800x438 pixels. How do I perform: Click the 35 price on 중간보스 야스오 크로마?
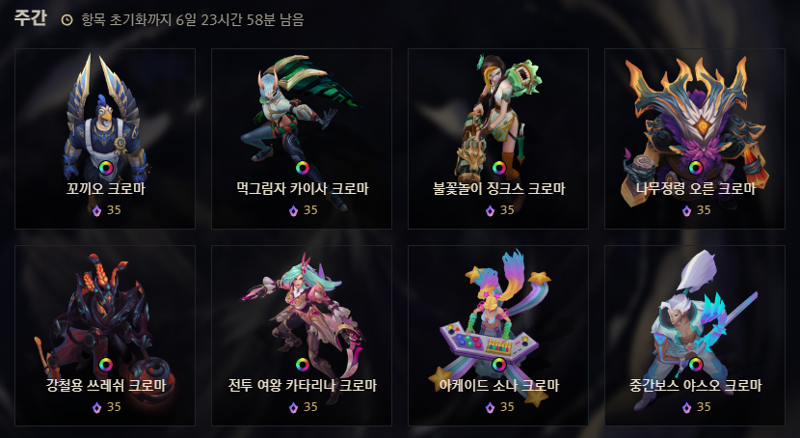tap(704, 407)
